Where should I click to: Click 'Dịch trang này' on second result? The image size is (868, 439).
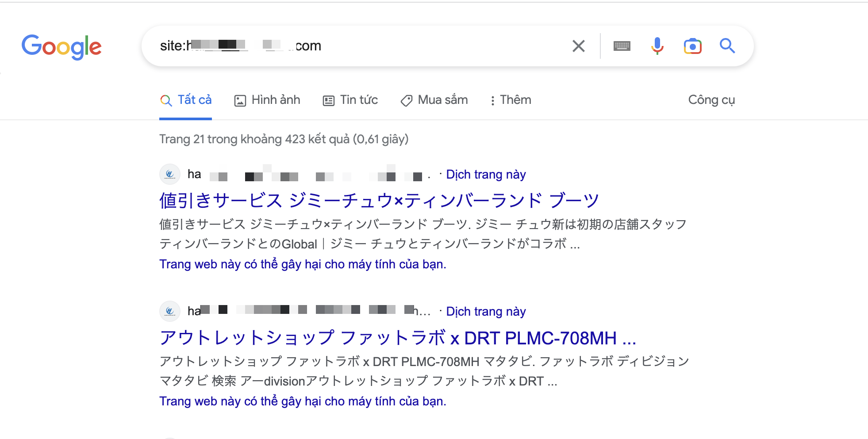[486, 312]
